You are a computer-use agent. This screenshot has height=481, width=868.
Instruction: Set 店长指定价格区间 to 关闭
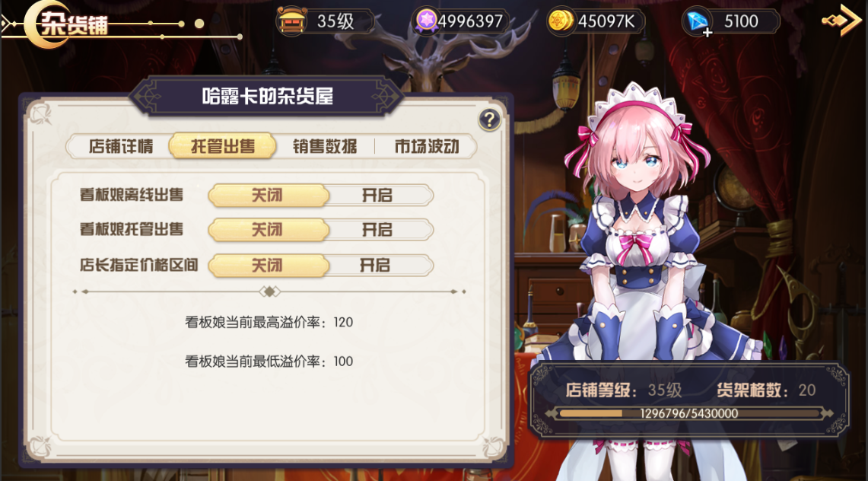click(268, 265)
